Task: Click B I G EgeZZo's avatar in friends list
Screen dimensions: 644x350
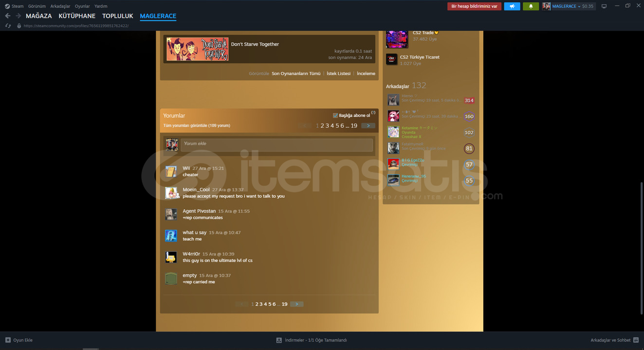Action: [x=393, y=164]
